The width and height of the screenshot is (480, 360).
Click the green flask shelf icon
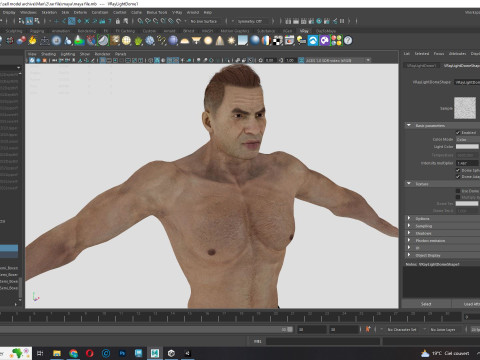point(79,41)
